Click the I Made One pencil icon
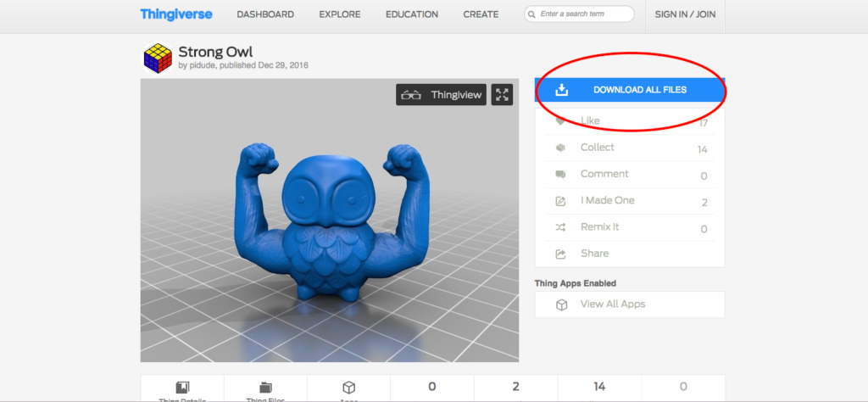The width and height of the screenshot is (868, 402). 560,202
